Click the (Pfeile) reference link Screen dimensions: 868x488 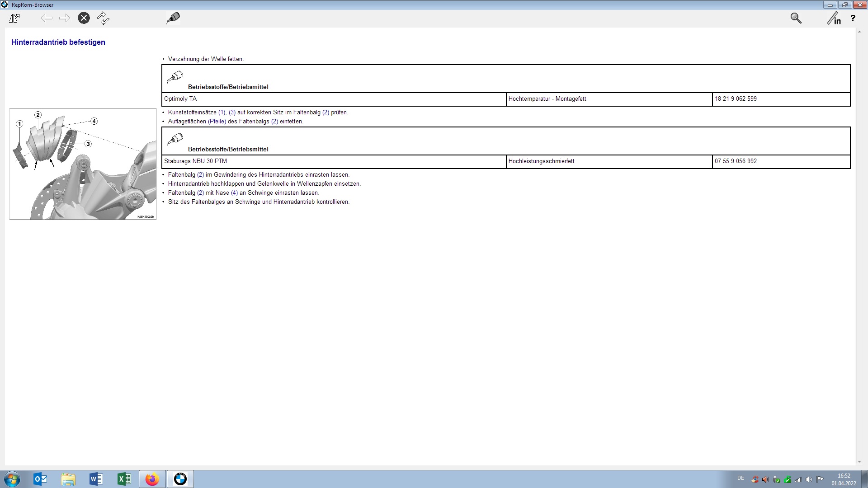pos(217,122)
